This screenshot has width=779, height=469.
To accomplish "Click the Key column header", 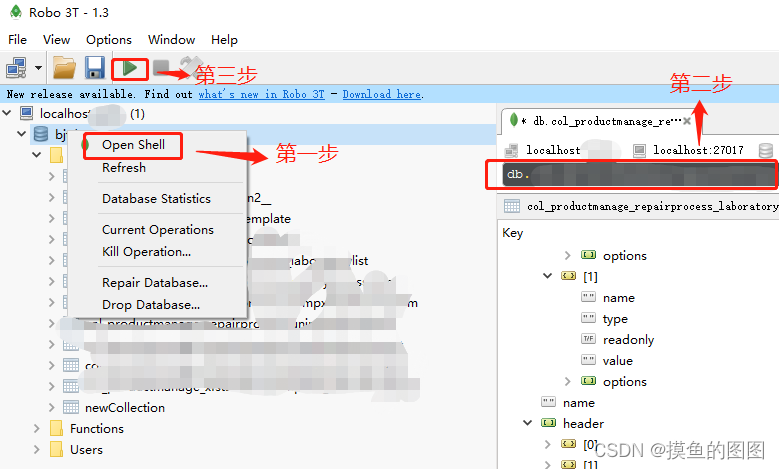I will tap(512, 233).
